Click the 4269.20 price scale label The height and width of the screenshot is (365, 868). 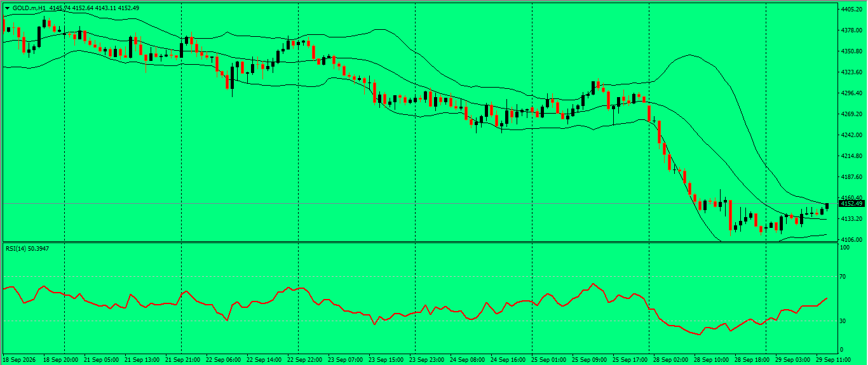(851, 114)
